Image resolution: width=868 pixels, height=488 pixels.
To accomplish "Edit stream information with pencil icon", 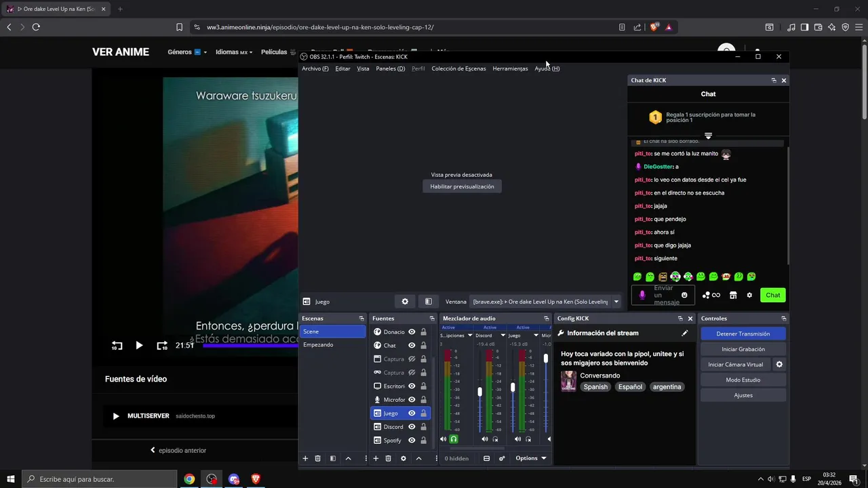I will pos(685,333).
